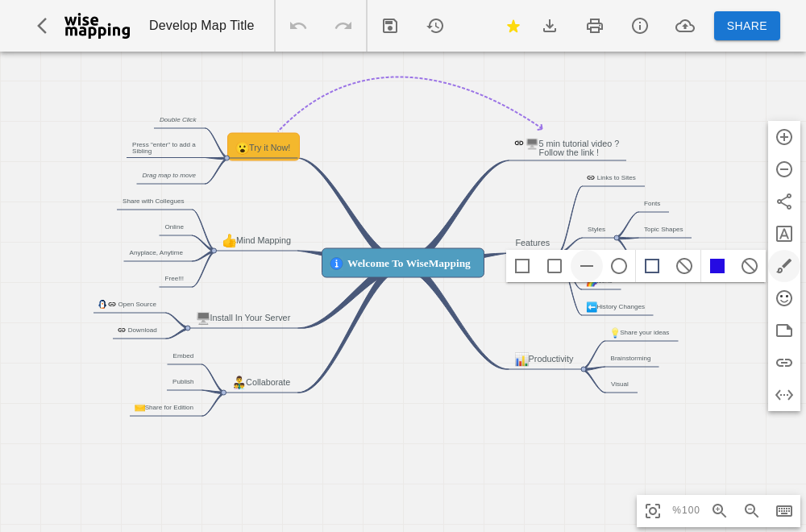806x532 pixels.
Task: Open the changes history
Action: click(435, 26)
